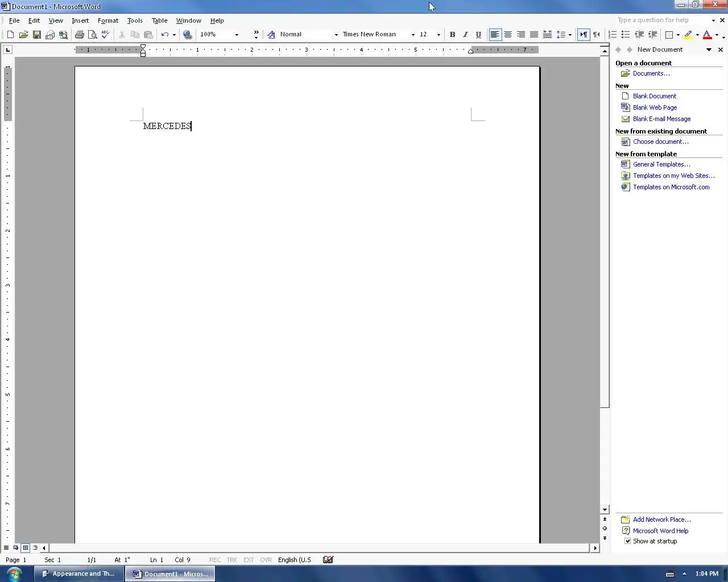This screenshot has height=582, width=728.
Task: Toggle left-to-right text direction
Action: [x=584, y=35]
